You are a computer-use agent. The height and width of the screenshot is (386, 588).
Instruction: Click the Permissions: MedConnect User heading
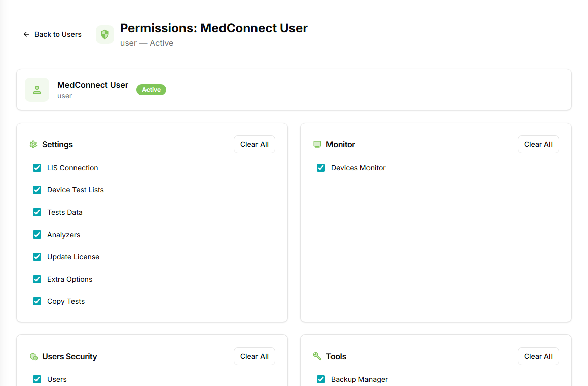[x=214, y=28]
